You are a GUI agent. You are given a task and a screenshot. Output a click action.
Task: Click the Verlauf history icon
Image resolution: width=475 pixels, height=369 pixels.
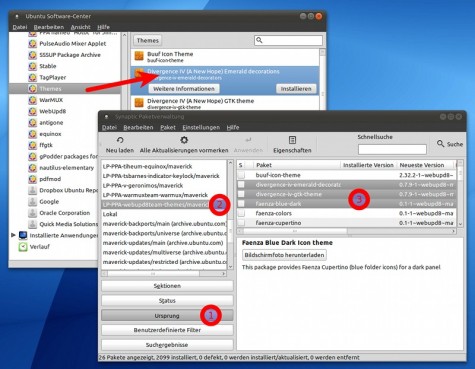[23, 247]
